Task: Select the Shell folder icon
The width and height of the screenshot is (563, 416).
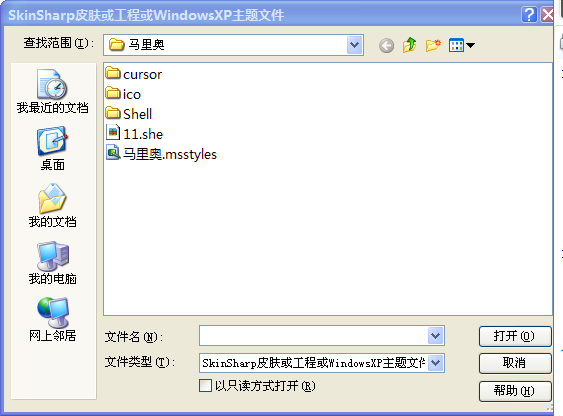Action: (x=113, y=113)
